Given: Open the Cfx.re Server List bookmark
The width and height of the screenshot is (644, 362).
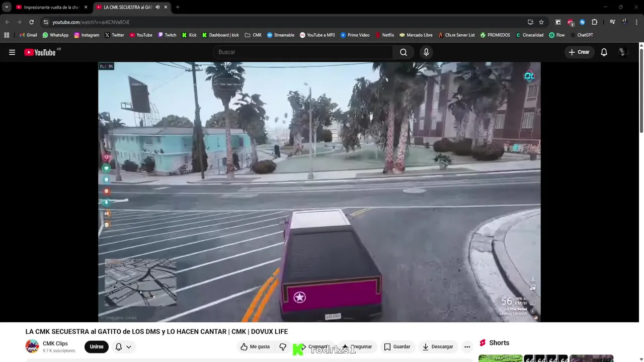Looking at the screenshot, I should (x=456, y=35).
